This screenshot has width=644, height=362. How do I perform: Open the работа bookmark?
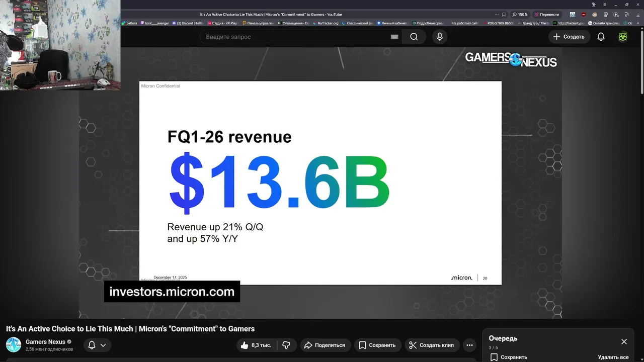[x=130, y=23]
